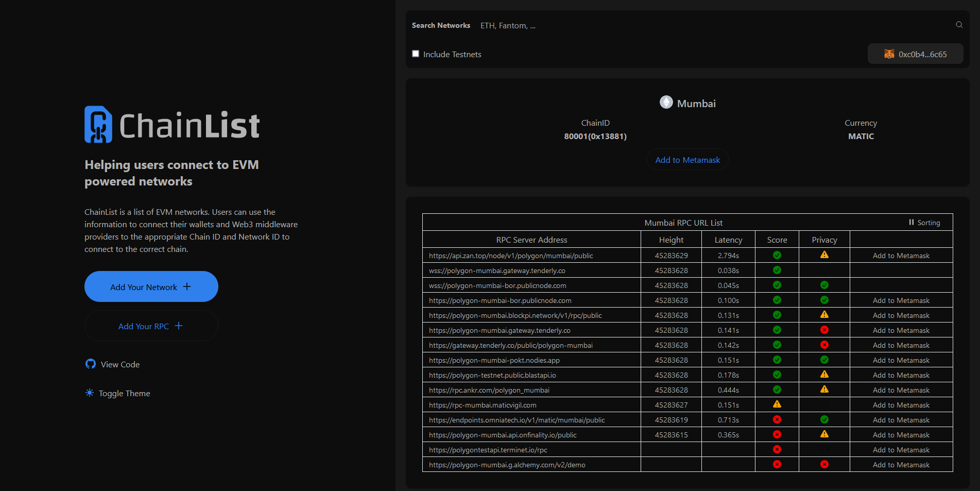Click the plus icon on Add Your RPC
The image size is (980, 491).
coord(179,326)
